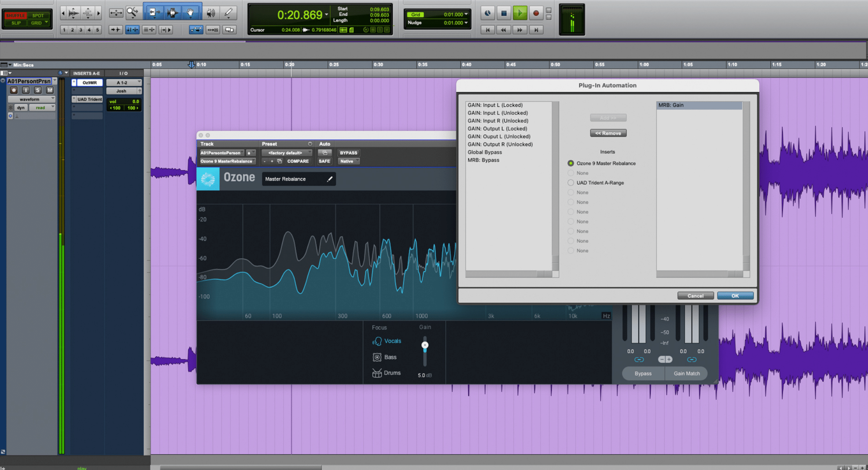Click the Rewind transport button
Viewport: 868px width, 470px height.
pos(504,30)
